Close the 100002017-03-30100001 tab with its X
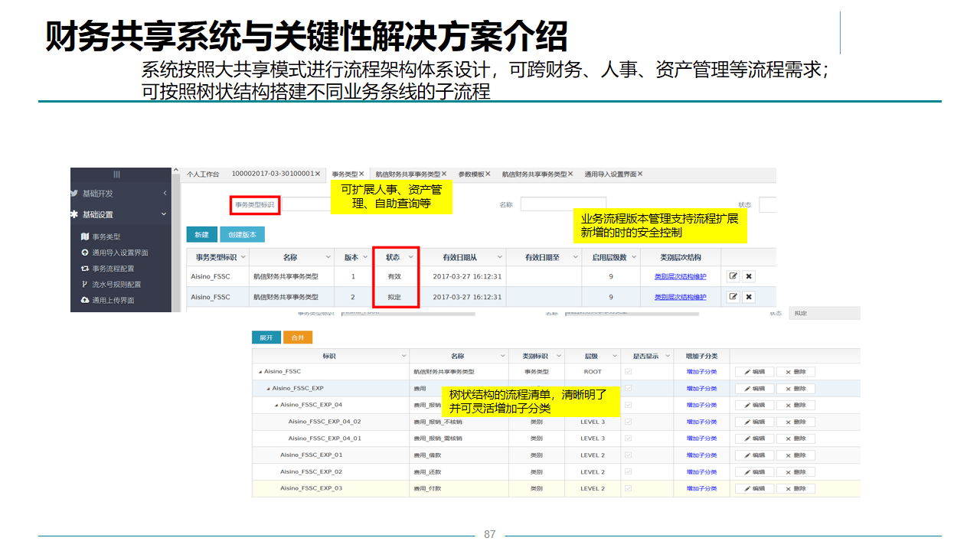This screenshot has height=551, width=980. (x=318, y=174)
